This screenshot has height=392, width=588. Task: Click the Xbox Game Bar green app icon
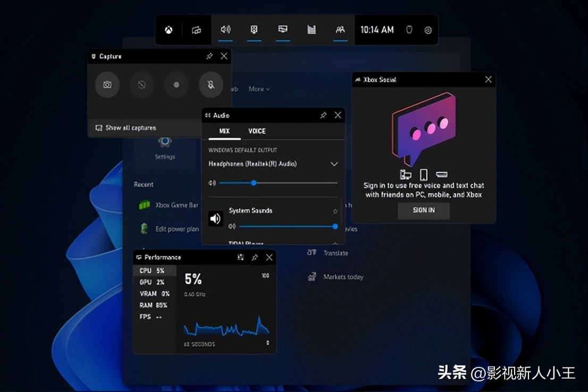(x=145, y=205)
